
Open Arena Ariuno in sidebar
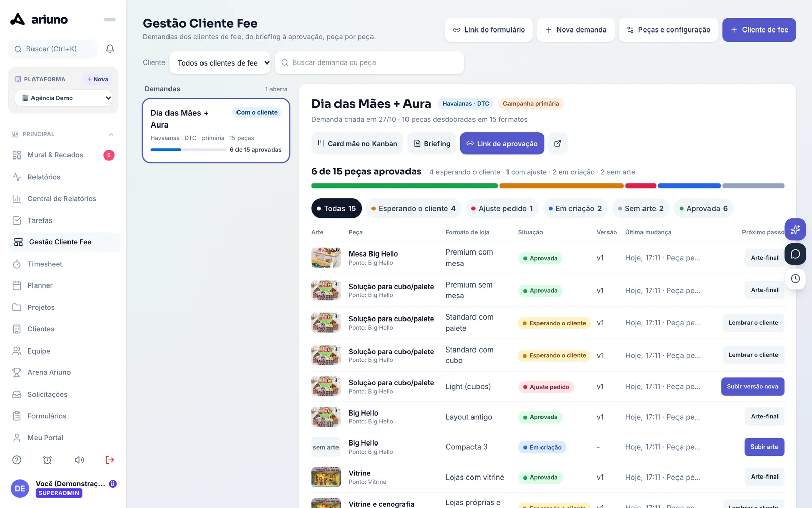64,372
